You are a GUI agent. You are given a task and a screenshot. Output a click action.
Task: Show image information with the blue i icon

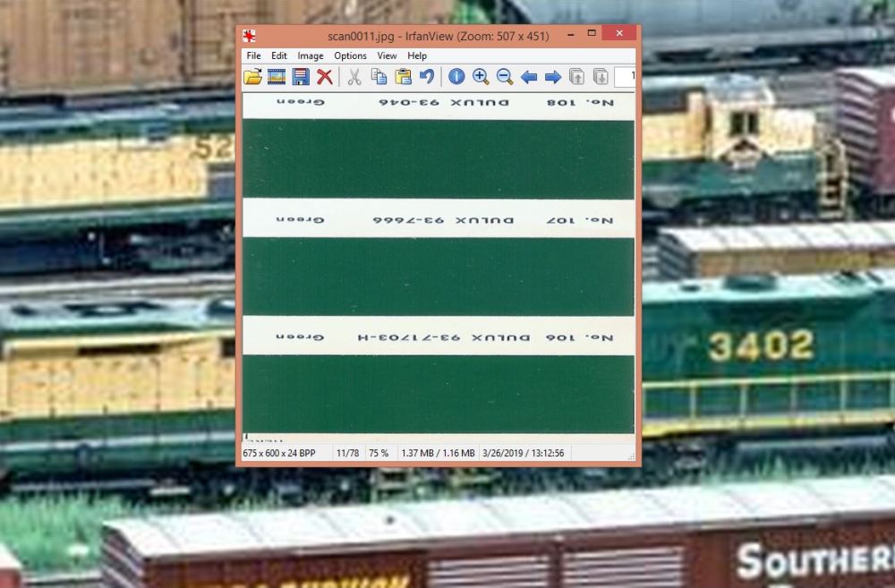[x=456, y=76]
